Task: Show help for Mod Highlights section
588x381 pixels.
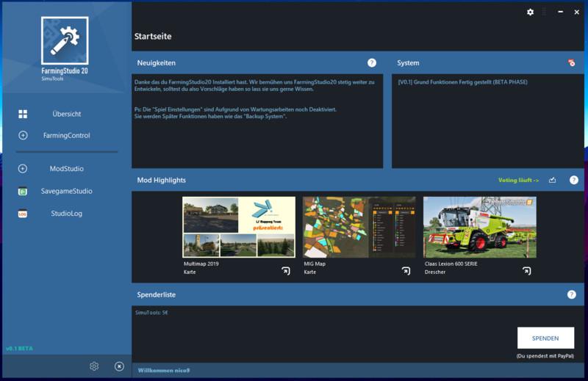Action: coord(573,180)
